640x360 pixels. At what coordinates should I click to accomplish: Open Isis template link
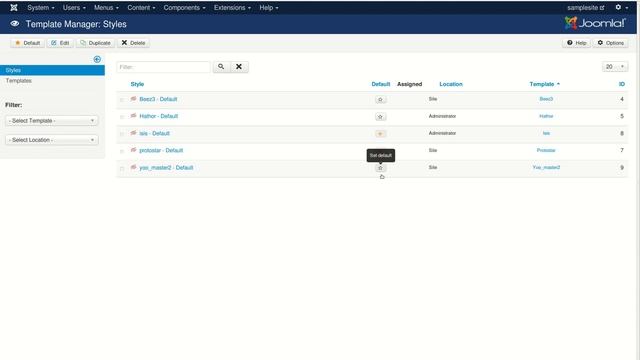[x=546, y=133]
